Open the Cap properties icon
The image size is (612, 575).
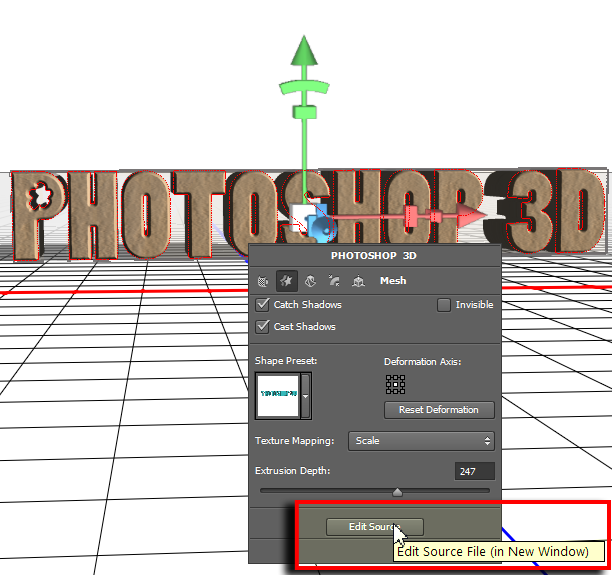334,282
